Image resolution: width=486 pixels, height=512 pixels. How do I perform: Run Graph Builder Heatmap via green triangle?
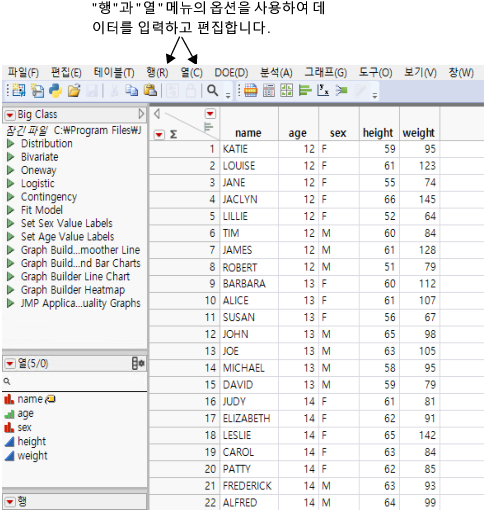coord(11,290)
